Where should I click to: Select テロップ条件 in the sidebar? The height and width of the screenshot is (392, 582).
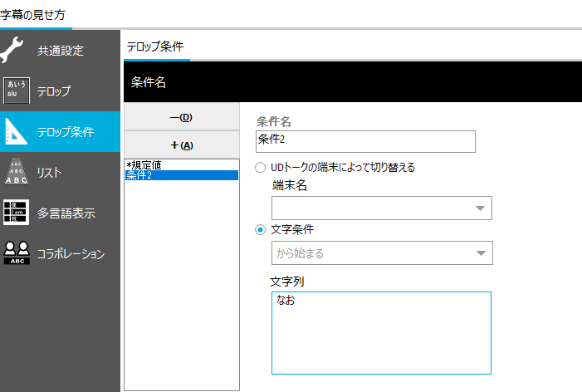(60, 131)
